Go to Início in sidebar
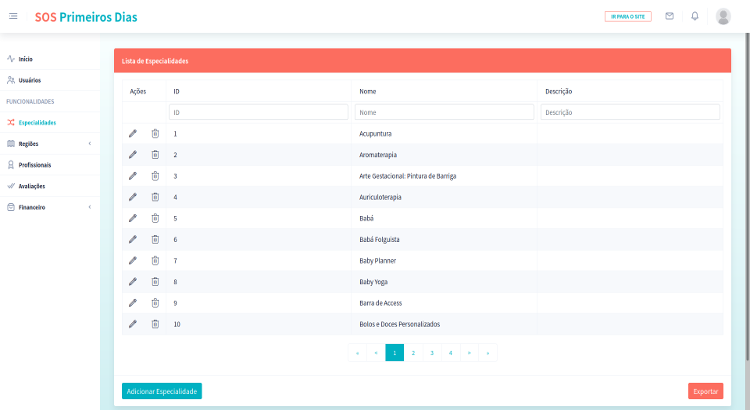The width and height of the screenshot is (750, 410). click(x=25, y=59)
